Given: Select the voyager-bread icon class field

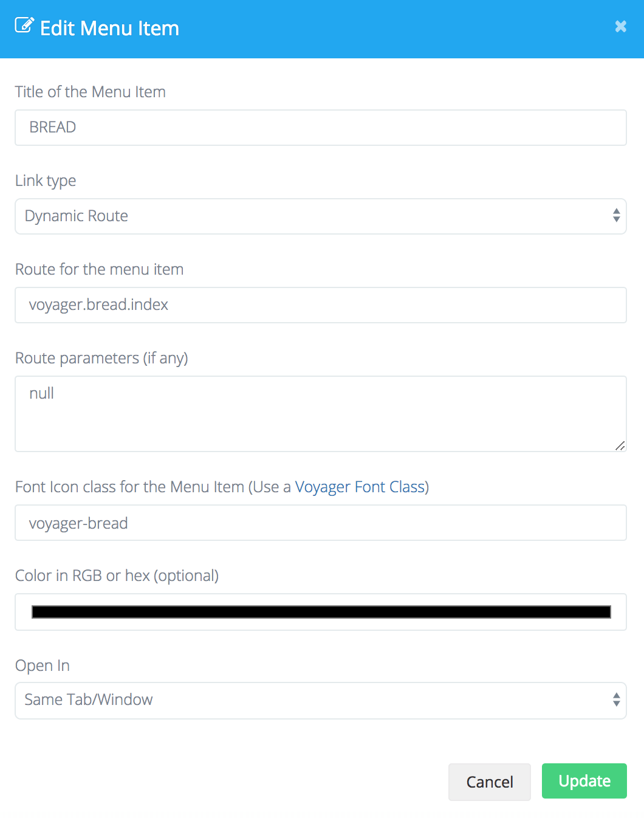Looking at the screenshot, I should [x=320, y=523].
